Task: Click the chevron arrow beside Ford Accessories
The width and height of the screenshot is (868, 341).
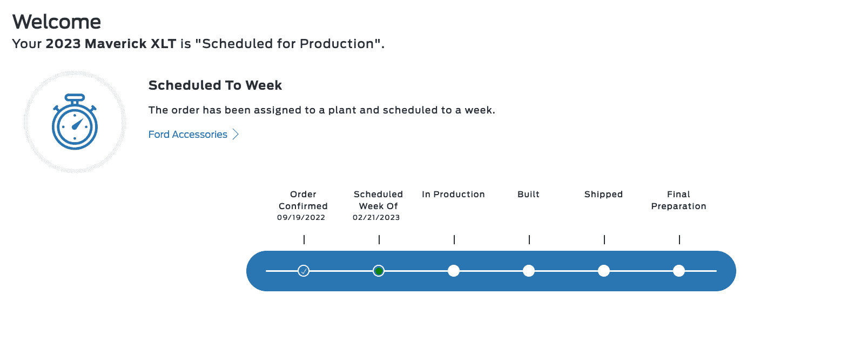Action: [235, 135]
